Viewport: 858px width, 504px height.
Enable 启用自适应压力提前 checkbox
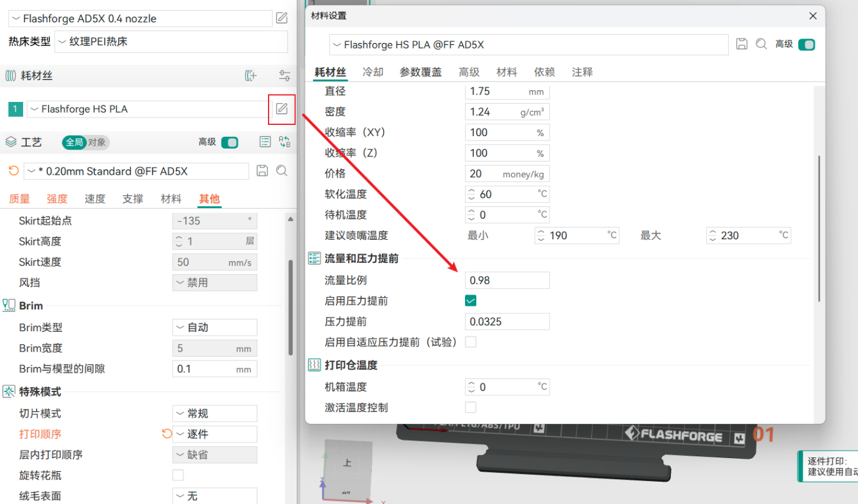[471, 342]
